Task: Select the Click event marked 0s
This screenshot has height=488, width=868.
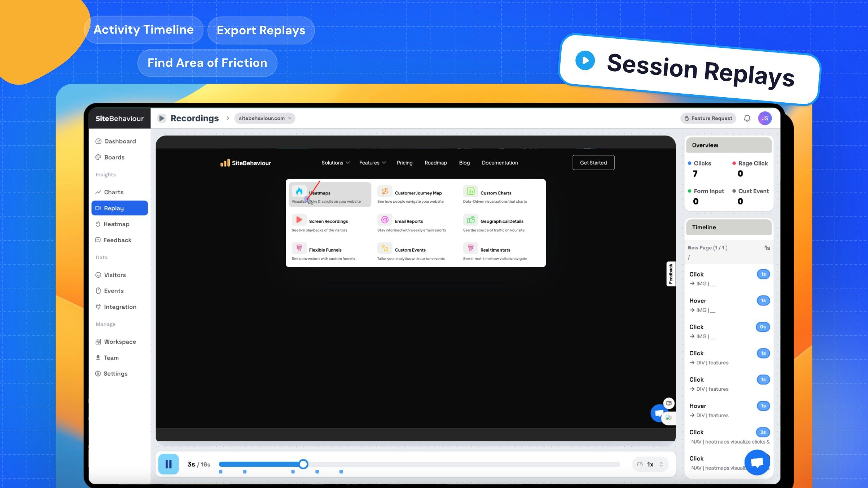Action: pos(729,331)
